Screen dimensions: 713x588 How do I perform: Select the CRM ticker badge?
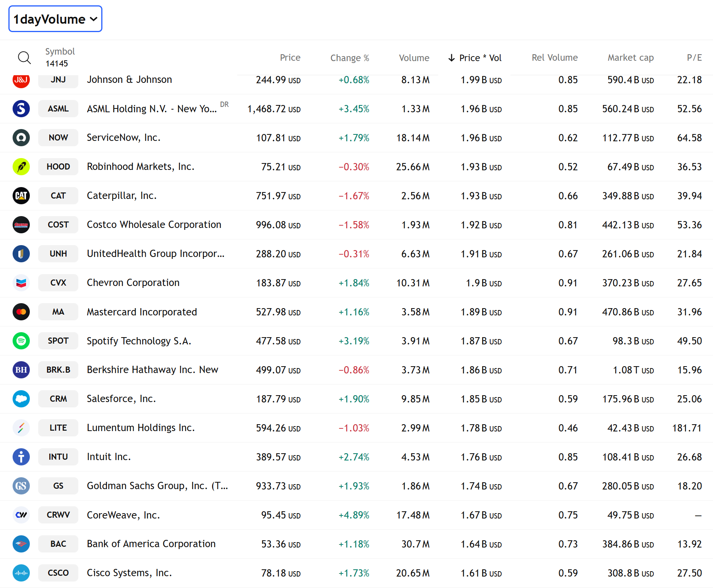(58, 399)
